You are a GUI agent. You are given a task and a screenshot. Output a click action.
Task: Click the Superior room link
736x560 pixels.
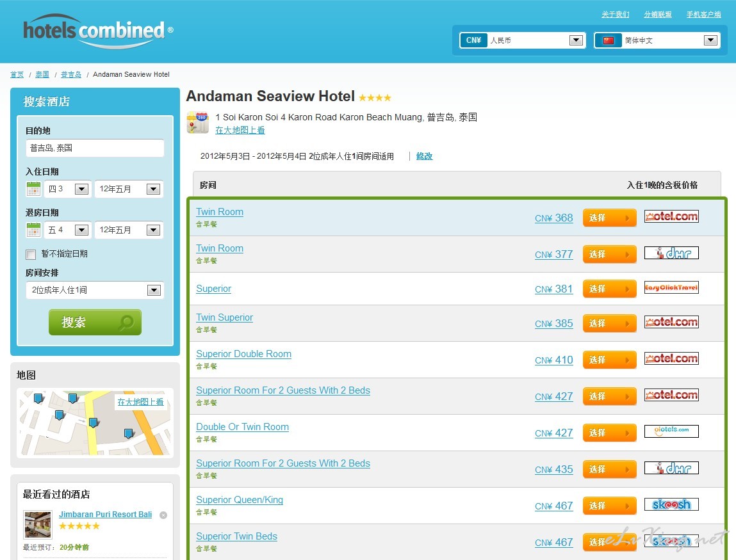[x=213, y=289]
